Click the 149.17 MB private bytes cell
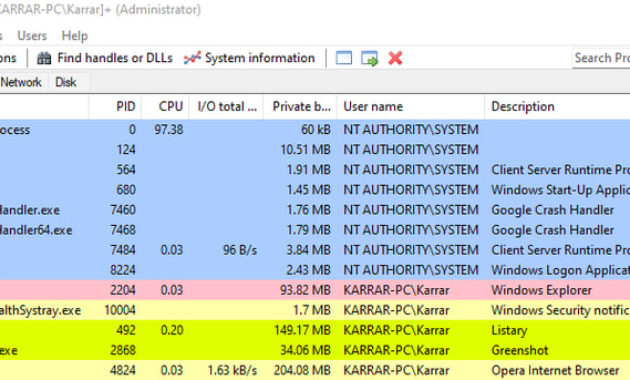 coord(302,331)
